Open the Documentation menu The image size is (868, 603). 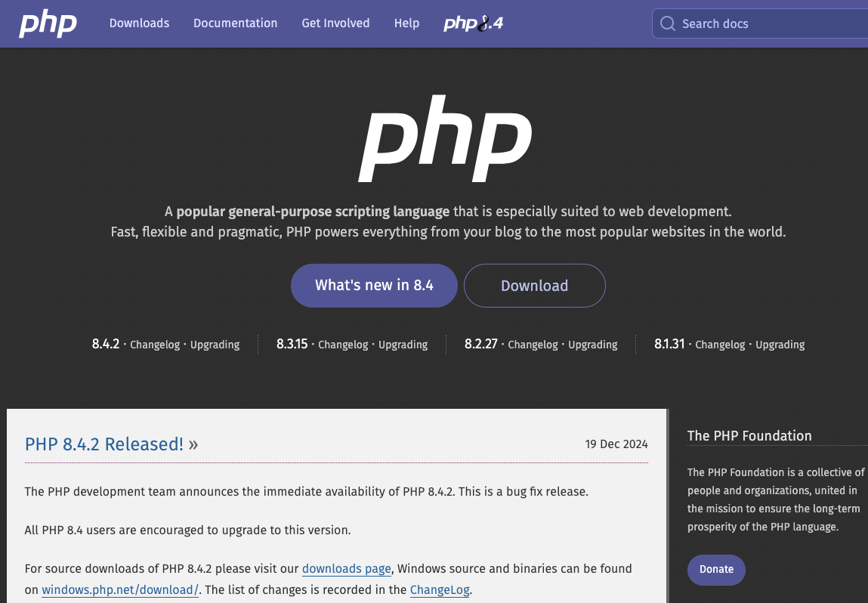coord(235,23)
